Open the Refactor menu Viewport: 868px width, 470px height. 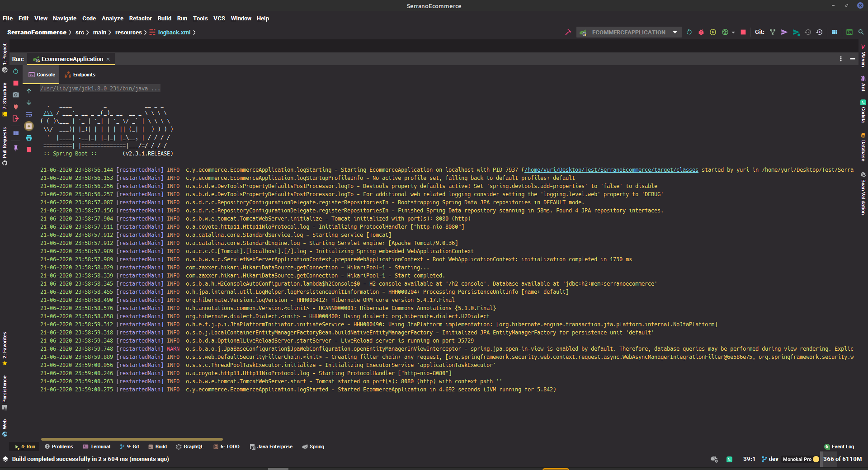(140, 19)
